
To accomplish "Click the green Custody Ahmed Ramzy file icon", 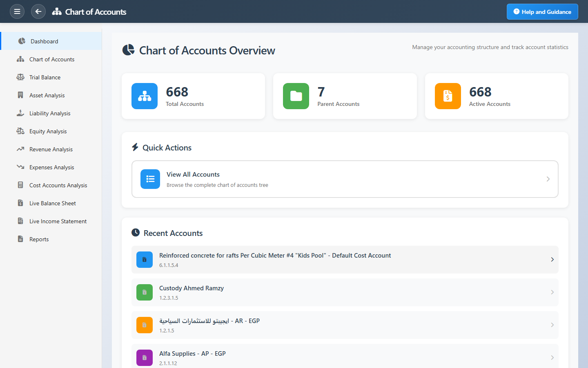I will click(x=145, y=292).
